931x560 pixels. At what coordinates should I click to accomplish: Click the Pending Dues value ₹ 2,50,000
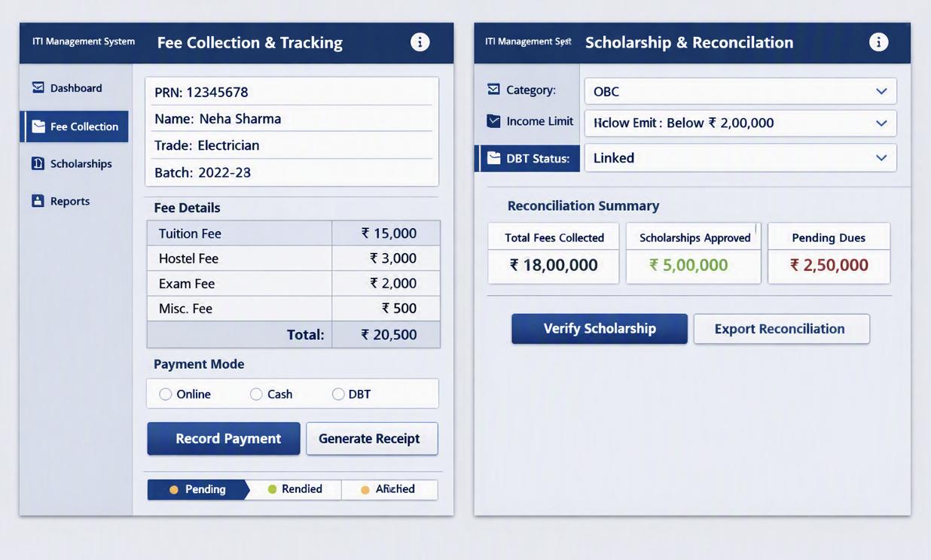click(x=829, y=265)
